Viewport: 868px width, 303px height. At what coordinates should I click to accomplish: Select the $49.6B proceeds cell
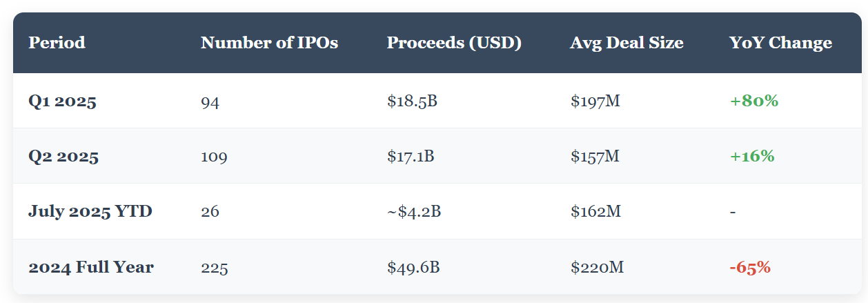pyautogui.click(x=413, y=267)
